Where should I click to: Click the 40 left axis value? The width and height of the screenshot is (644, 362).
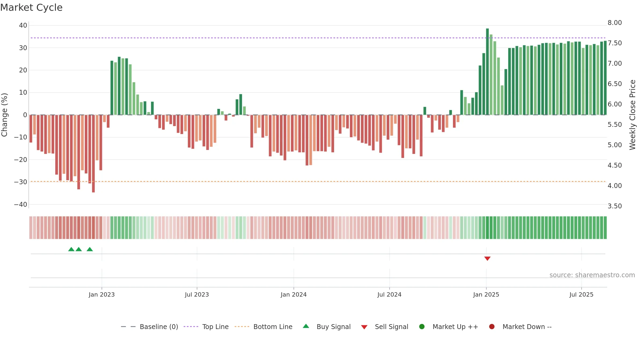click(x=23, y=25)
